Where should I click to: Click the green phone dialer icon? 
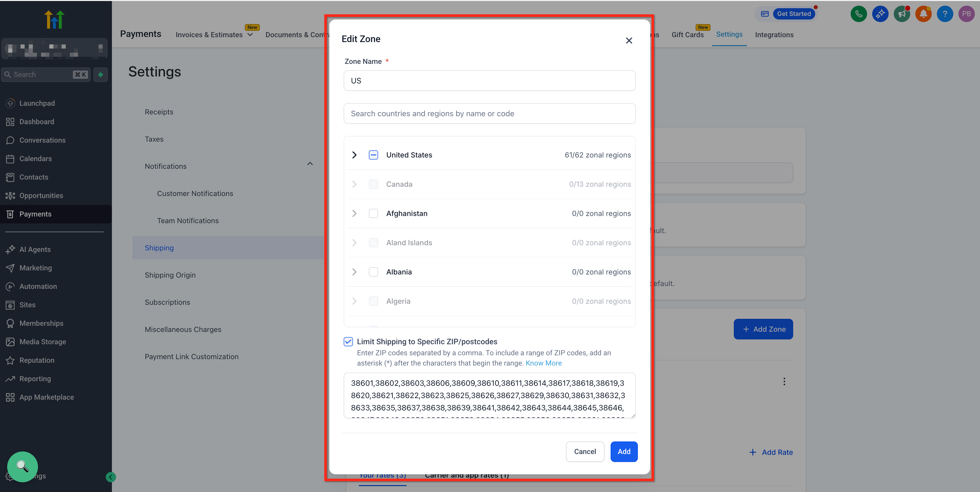858,14
